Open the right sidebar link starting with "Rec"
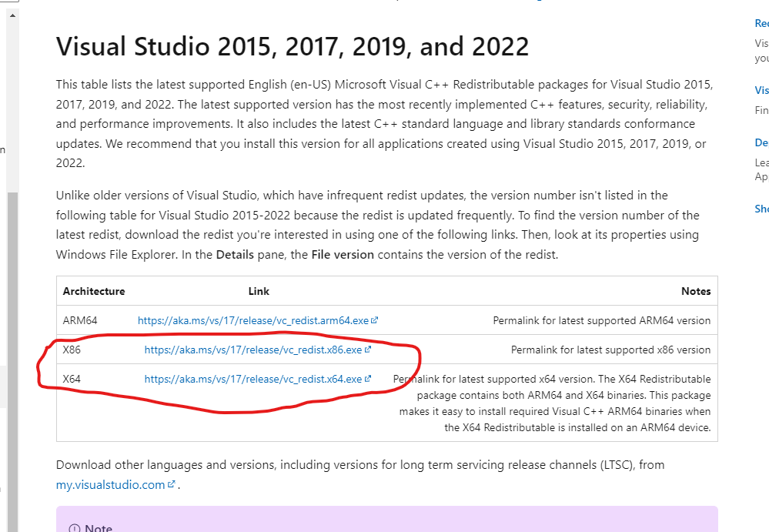Image resolution: width=769 pixels, height=532 pixels. point(761,23)
